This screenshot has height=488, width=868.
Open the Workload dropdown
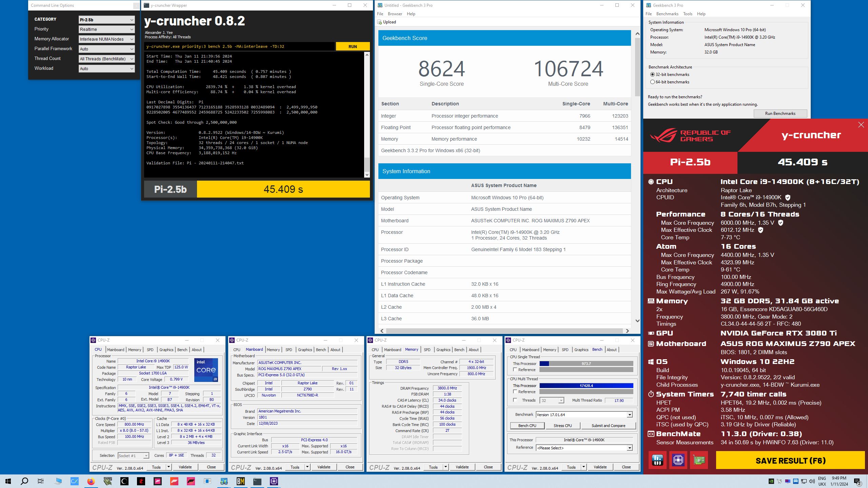tap(106, 69)
